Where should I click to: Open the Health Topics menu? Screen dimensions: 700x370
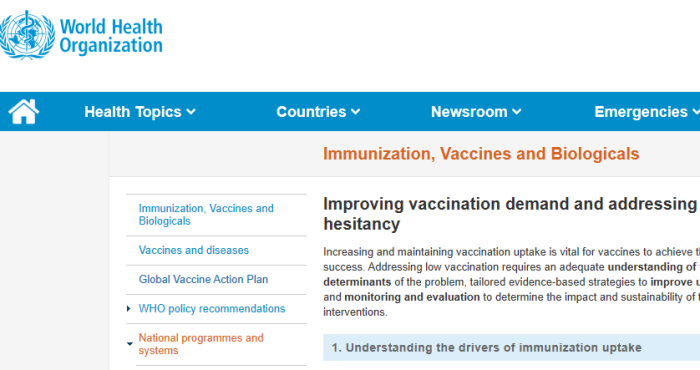[140, 112]
